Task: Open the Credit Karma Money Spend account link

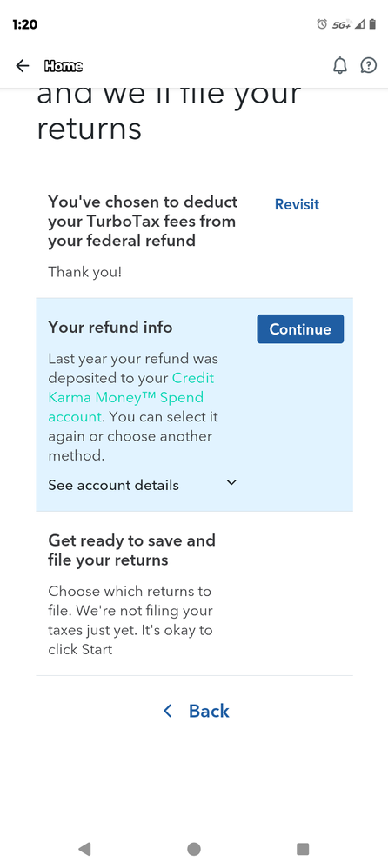Action: [131, 397]
